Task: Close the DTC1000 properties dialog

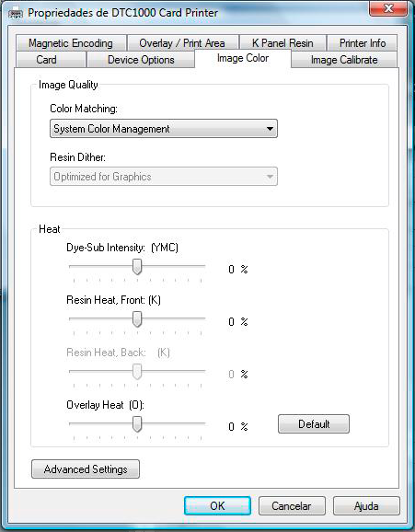Action: 387,8
